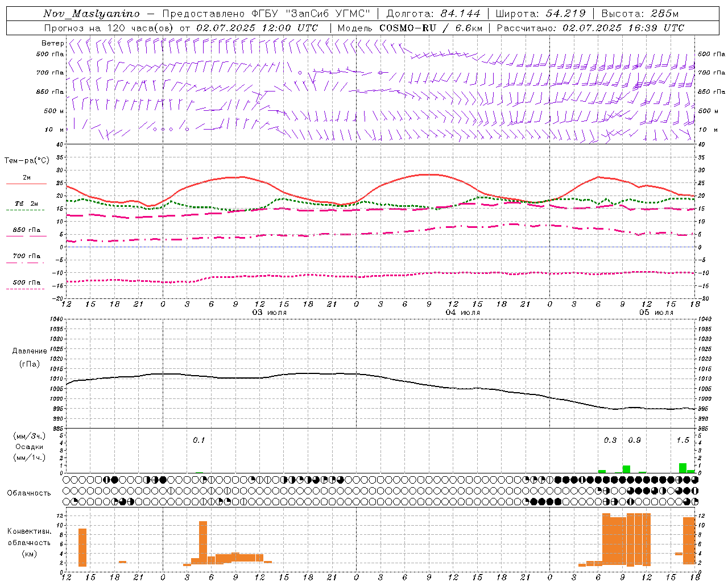Click the 'Давление' pressure panel label
This screenshot has width=728, height=582.
coord(30,351)
